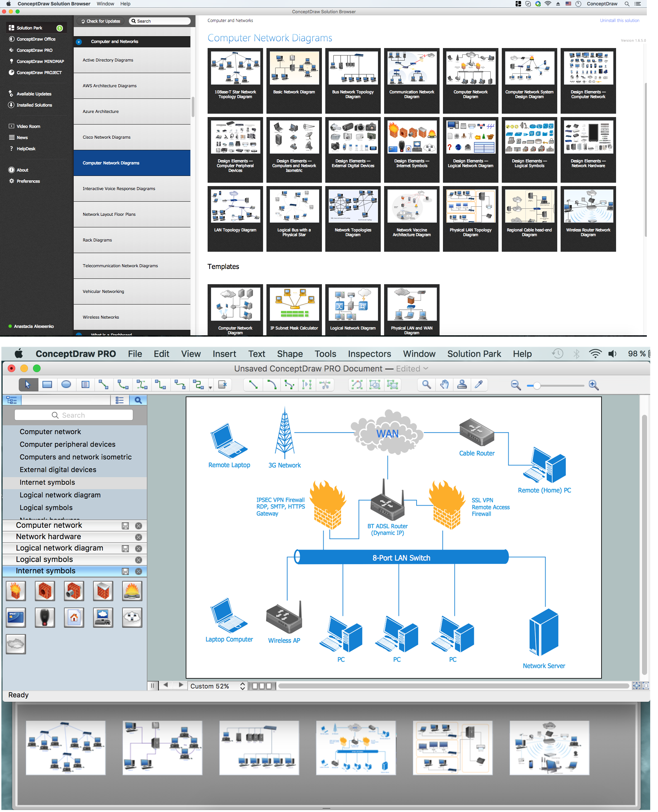Pick the Eyedropper tool
The image size is (658, 812).
click(479, 385)
